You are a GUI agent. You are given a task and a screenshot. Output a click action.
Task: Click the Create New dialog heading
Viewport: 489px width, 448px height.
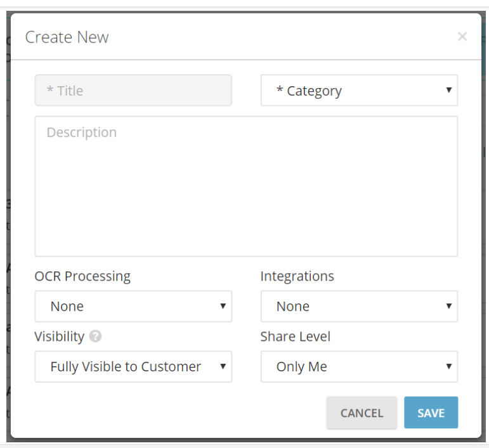[x=67, y=37]
